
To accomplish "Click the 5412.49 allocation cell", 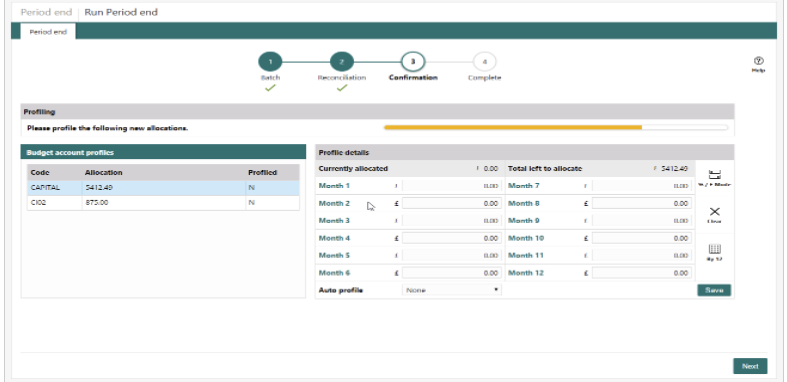I will (164, 188).
